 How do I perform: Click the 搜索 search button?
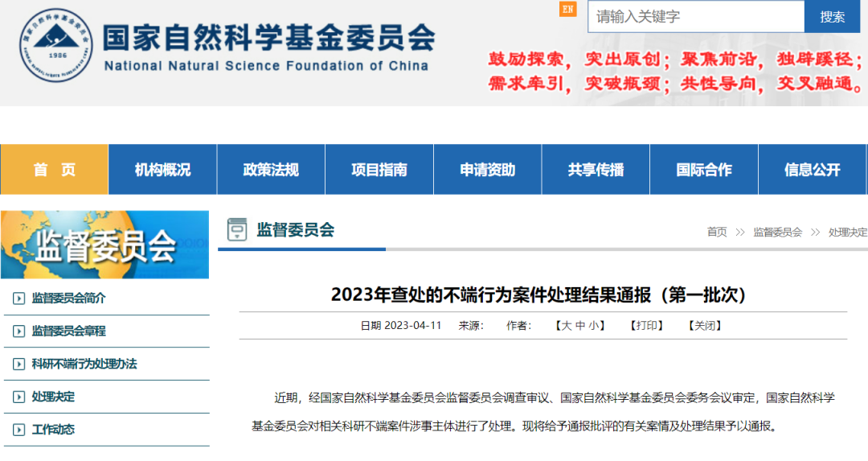pos(833,17)
